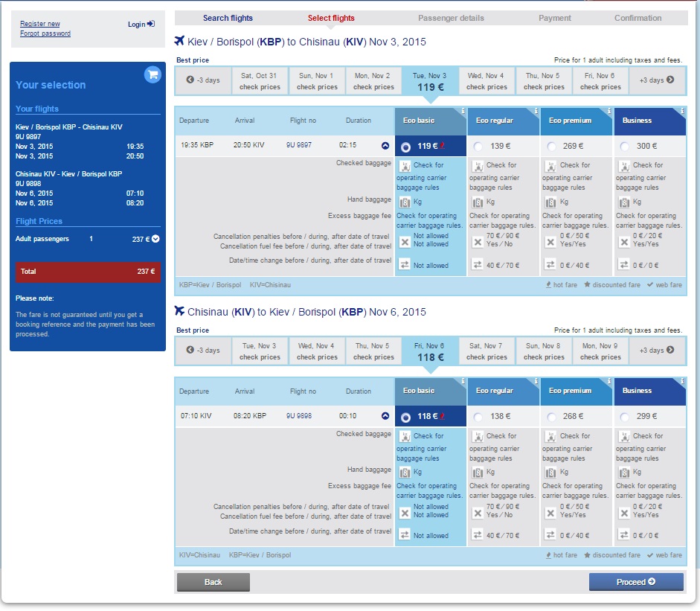The width and height of the screenshot is (700, 611).
Task: Click the Back button
Action: pos(213,582)
